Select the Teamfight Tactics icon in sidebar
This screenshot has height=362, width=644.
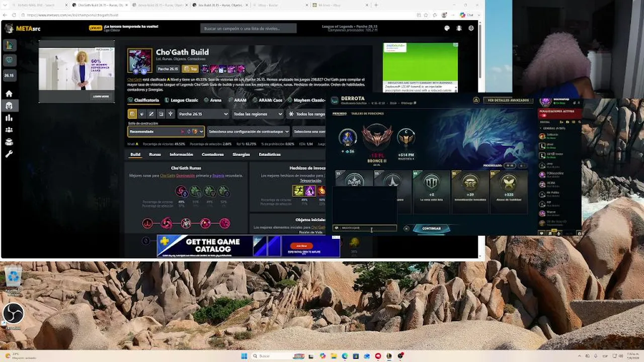click(x=10, y=60)
